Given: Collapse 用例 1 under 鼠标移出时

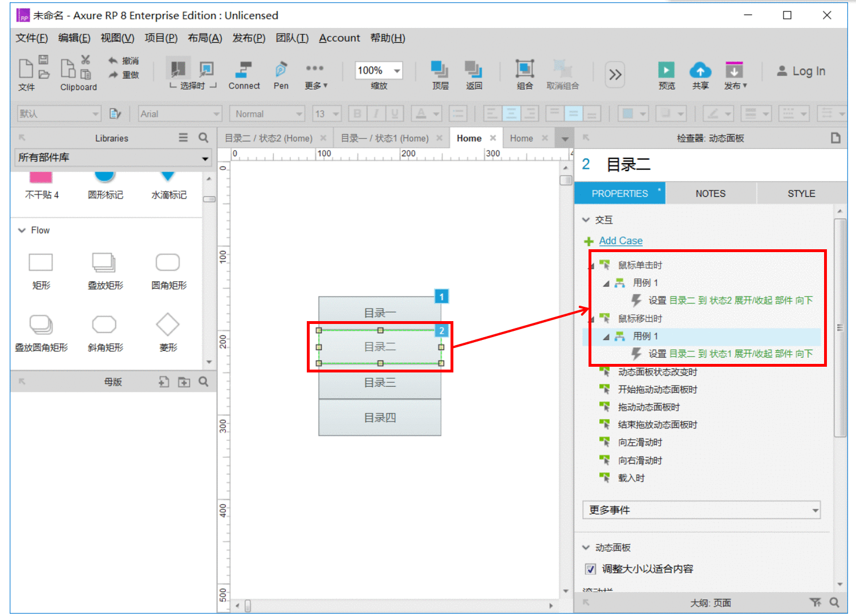Looking at the screenshot, I should [606, 337].
